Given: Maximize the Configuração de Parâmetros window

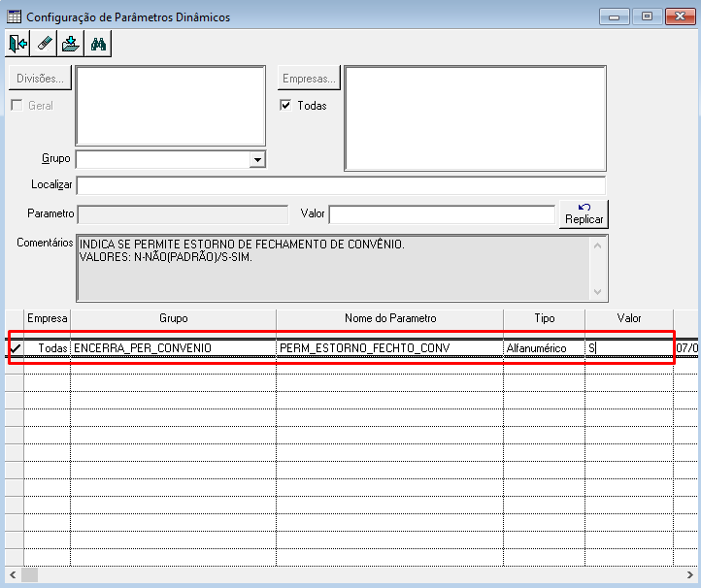Looking at the screenshot, I should tap(647, 16).
